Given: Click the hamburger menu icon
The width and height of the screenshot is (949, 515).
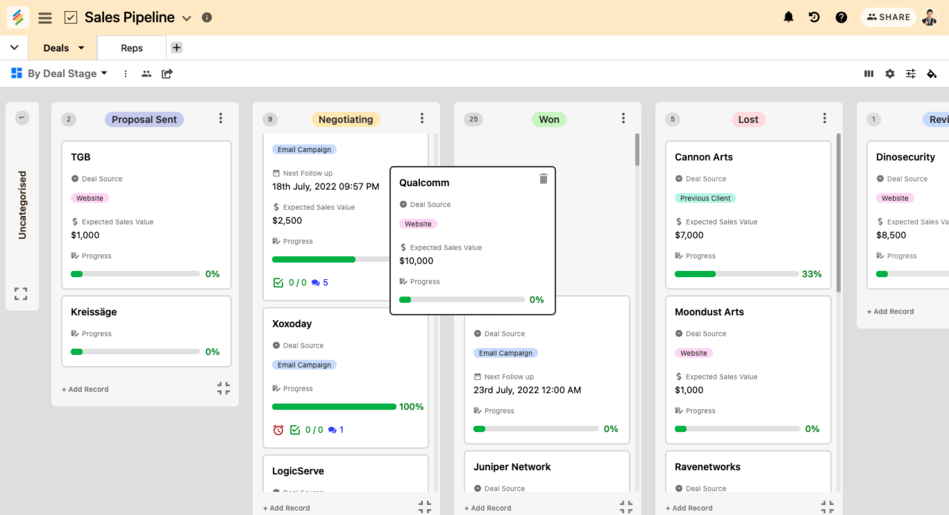Looking at the screenshot, I should [x=45, y=18].
